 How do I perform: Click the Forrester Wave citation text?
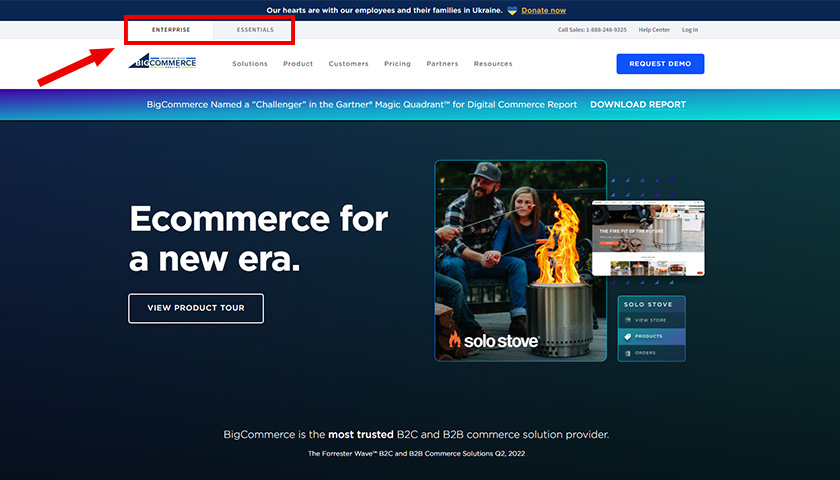[416, 453]
